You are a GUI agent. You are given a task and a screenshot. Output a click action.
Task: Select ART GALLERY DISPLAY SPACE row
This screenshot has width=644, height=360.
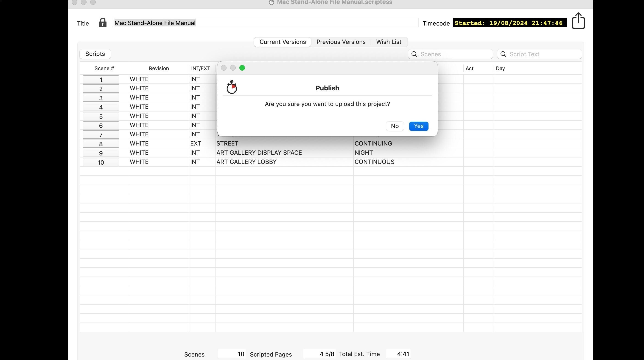pos(259,153)
